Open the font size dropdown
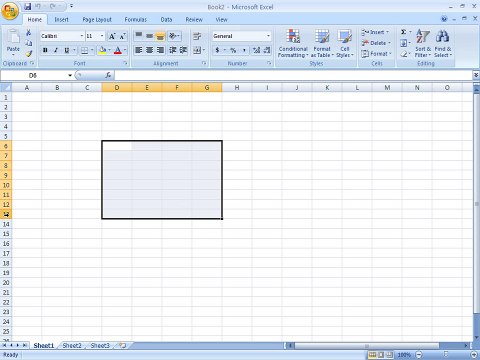 [x=102, y=36]
